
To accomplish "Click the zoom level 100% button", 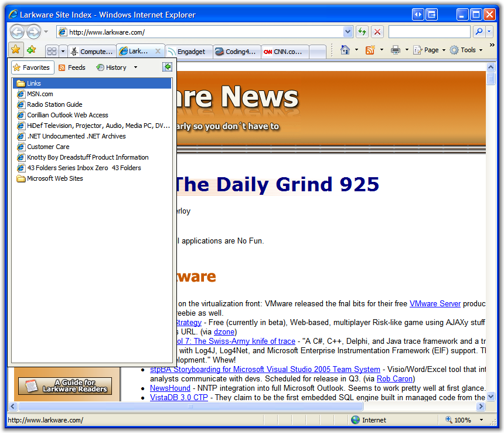I will 459,420.
